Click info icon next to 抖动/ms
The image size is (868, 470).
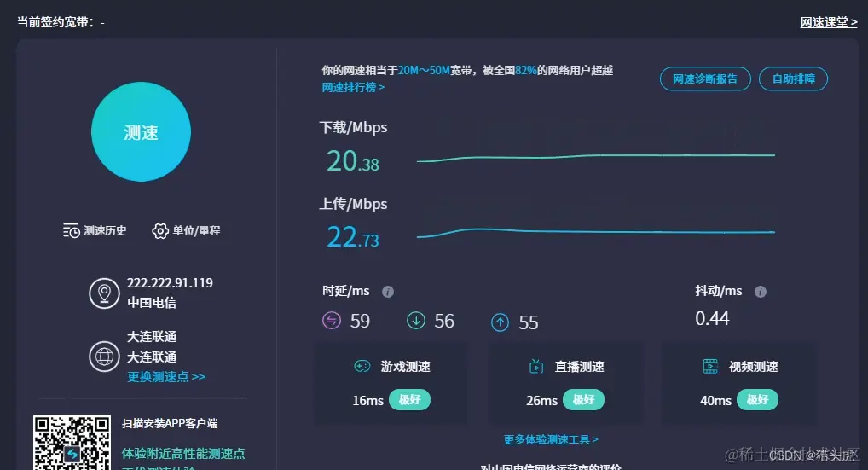point(761,292)
